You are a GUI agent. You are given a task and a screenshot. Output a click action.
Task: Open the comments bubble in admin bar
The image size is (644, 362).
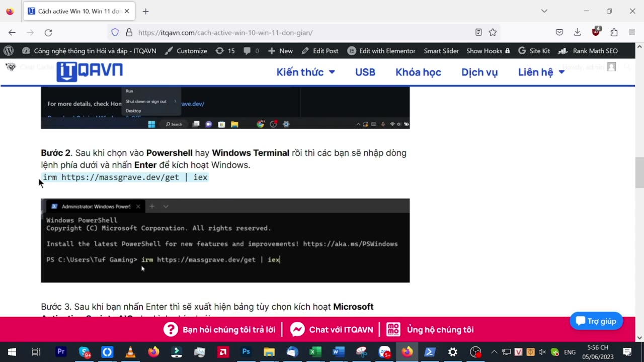click(251, 51)
